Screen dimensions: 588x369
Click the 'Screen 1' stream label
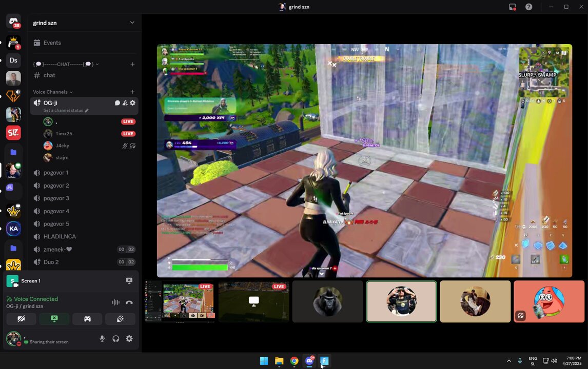(31, 281)
